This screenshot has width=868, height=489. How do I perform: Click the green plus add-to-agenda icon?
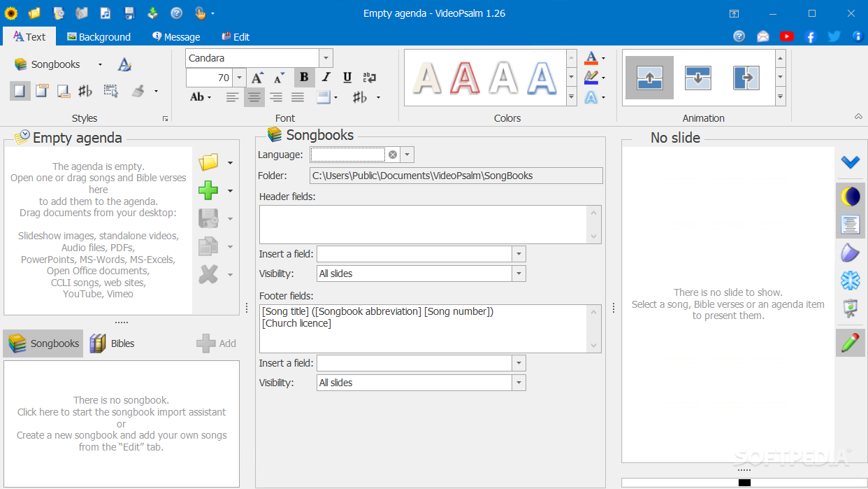(x=208, y=190)
